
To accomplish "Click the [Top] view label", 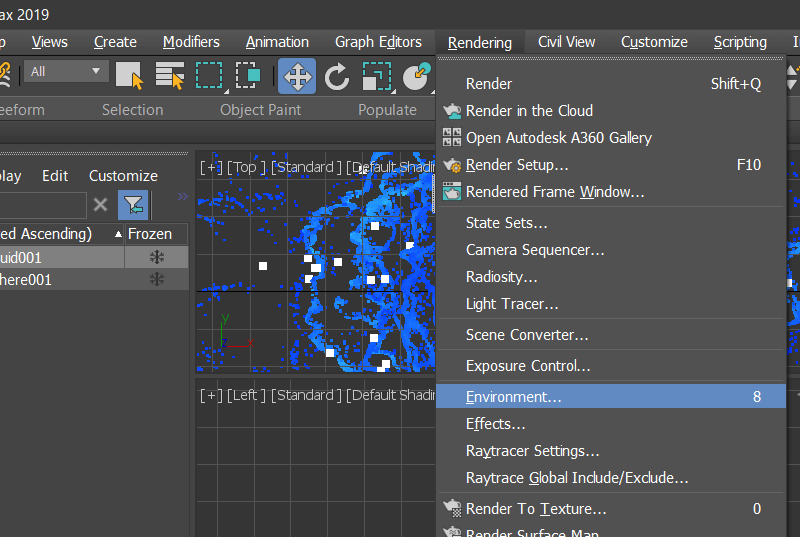I will (246, 167).
